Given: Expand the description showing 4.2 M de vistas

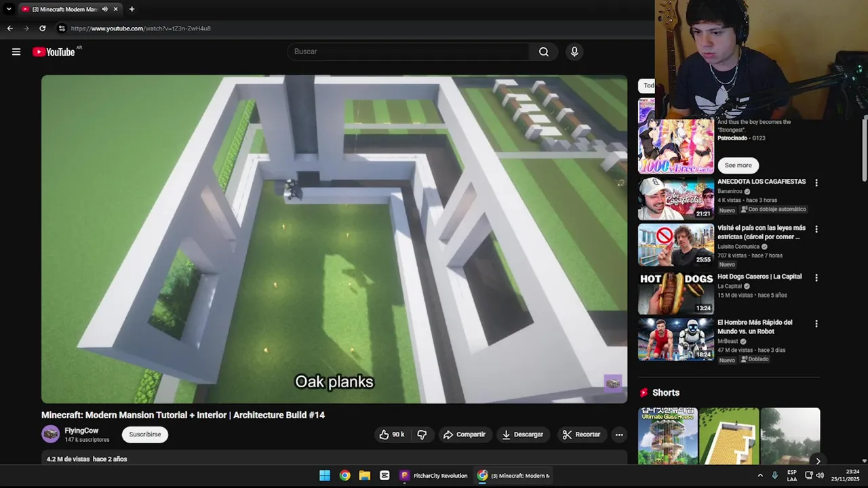Looking at the screenshot, I should pos(334,459).
